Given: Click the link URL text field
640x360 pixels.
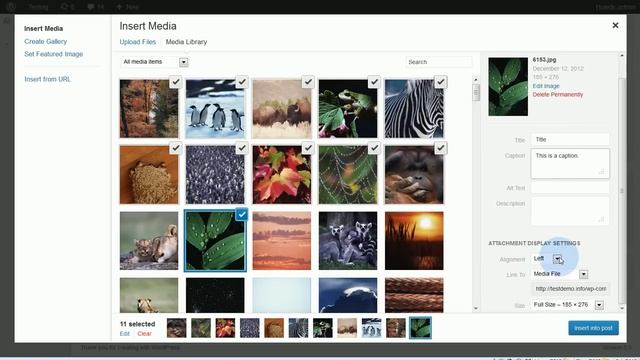Looking at the screenshot, I should click(570, 289).
